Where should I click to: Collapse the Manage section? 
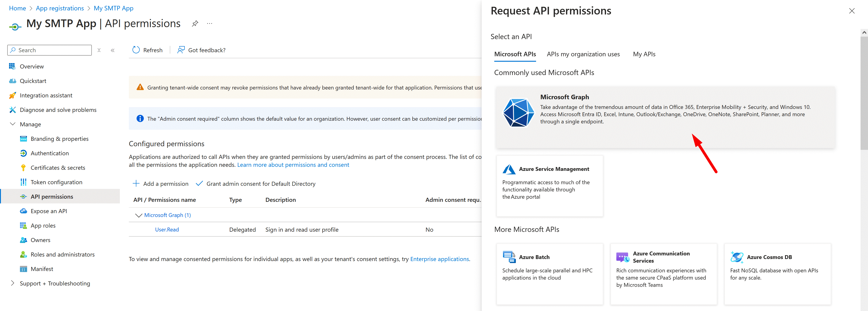tap(13, 124)
